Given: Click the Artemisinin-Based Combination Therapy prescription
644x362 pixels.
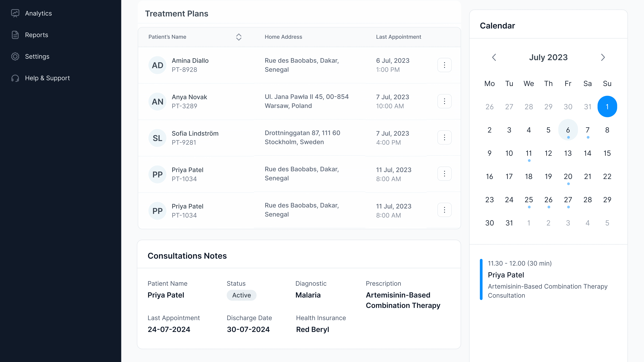Looking at the screenshot, I should coord(403,300).
